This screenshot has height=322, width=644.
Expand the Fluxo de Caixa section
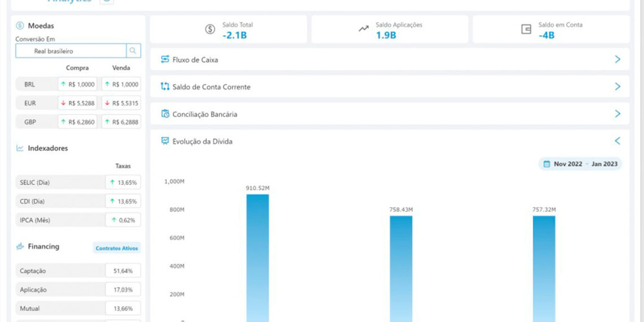pos(617,59)
